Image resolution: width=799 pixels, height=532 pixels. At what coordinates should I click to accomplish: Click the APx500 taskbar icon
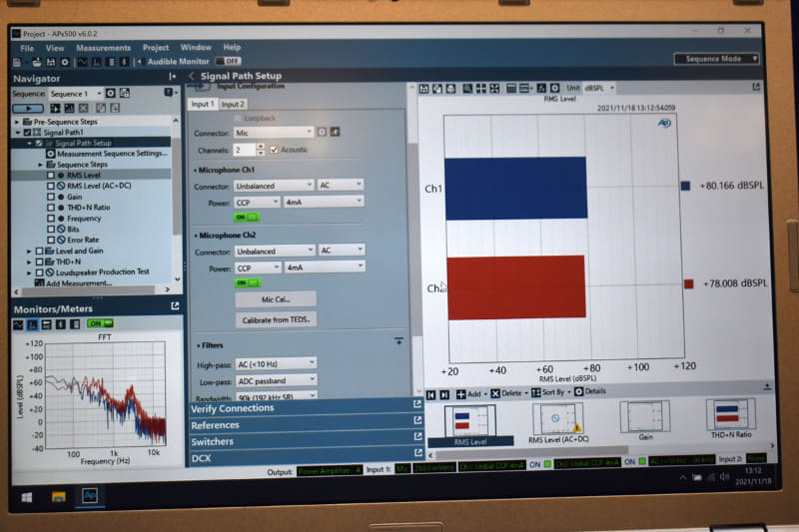click(90, 495)
